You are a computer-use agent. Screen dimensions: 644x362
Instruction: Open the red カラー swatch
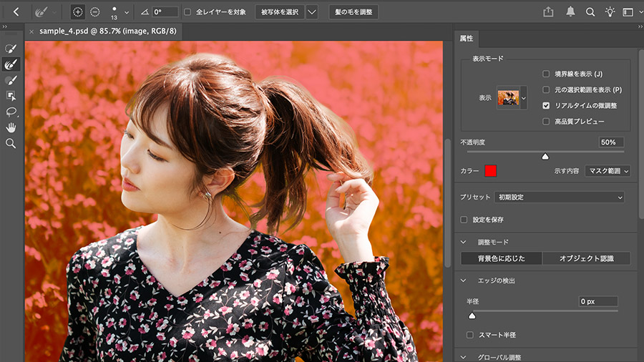pos(490,171)
